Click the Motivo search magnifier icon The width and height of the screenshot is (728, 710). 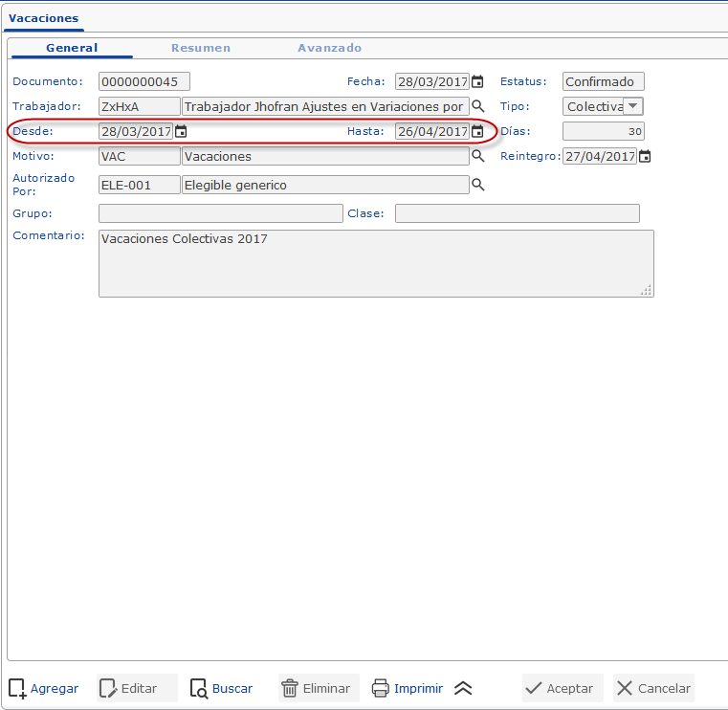click(478, 156)
